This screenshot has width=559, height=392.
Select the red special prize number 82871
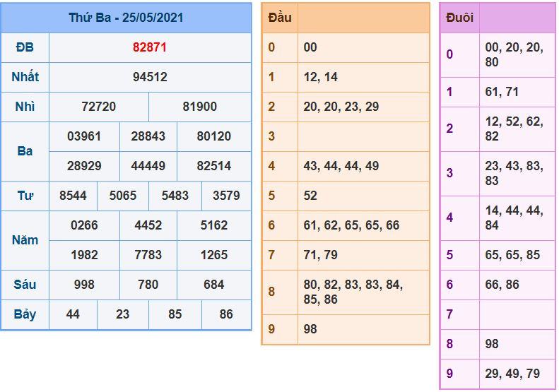[150, 47]
